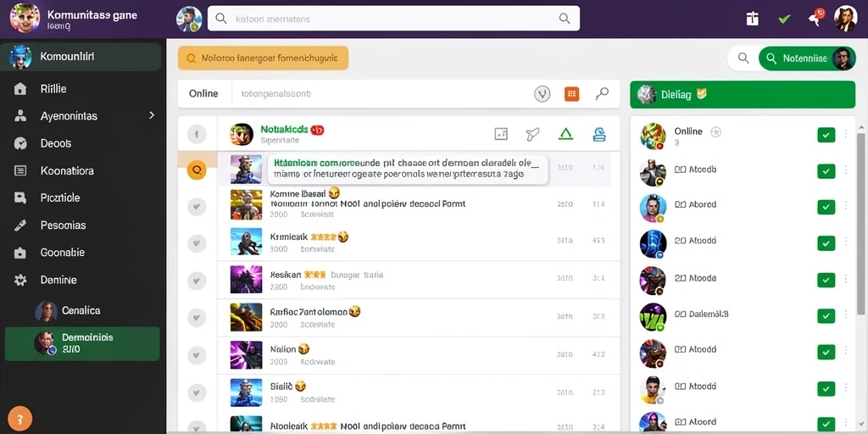Click the home icon next to Riillie

[x=20, y=88]
